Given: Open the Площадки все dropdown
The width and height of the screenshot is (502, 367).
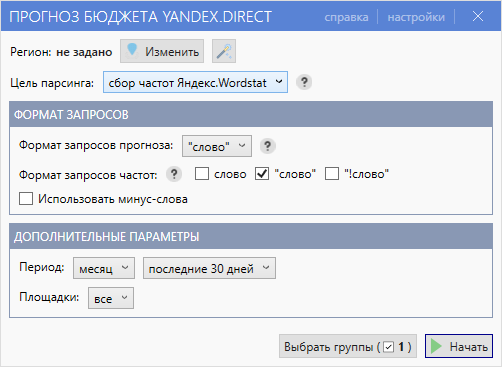Looking at the screenshot, I should tap(111, 298).
